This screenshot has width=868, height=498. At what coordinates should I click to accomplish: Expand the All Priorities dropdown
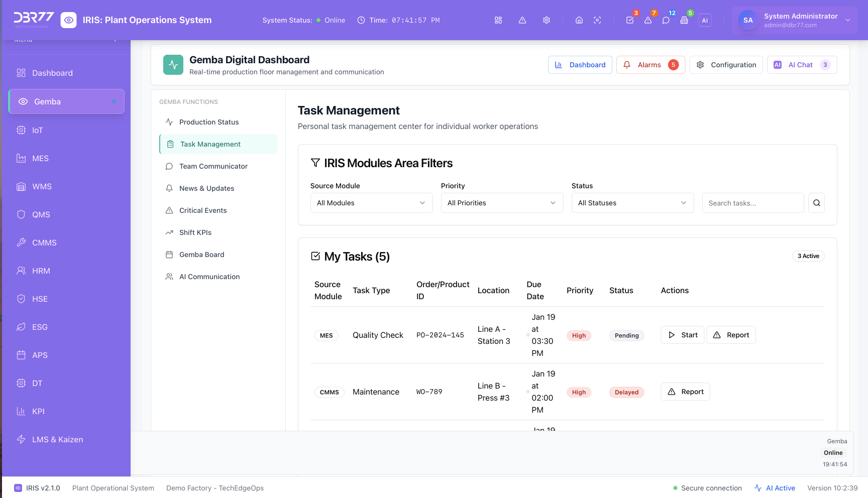502,203
